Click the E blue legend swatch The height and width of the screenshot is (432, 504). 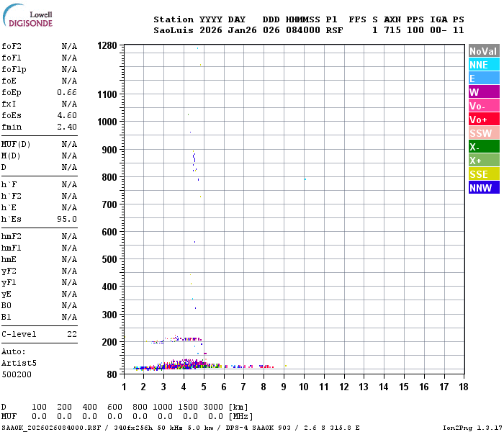pos(484,78)
